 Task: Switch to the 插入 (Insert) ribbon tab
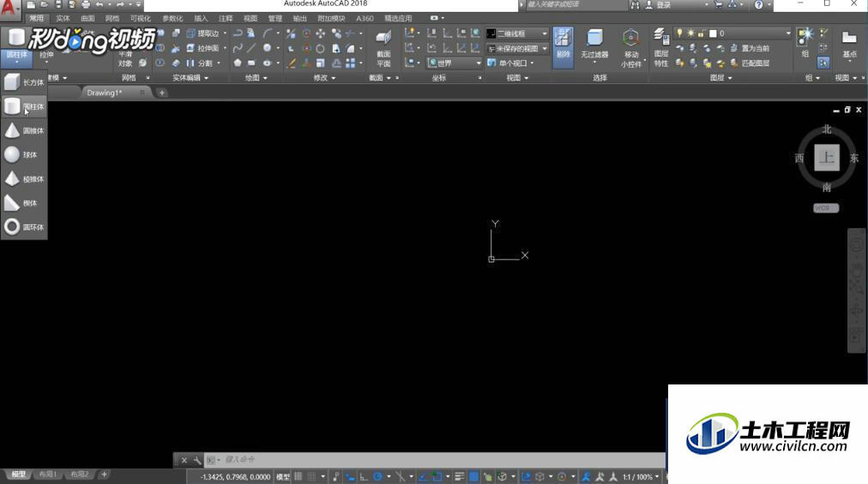pyautogui.click(x=201, y=18)
